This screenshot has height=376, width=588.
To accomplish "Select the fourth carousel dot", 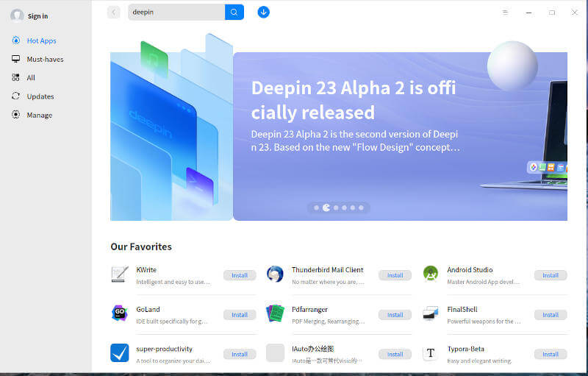I will [x=344, y=207].
